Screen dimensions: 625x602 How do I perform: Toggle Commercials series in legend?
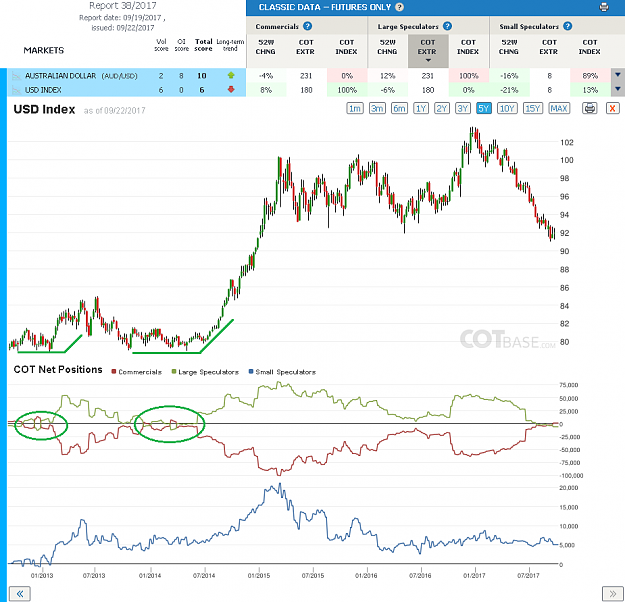pos(137,372)
